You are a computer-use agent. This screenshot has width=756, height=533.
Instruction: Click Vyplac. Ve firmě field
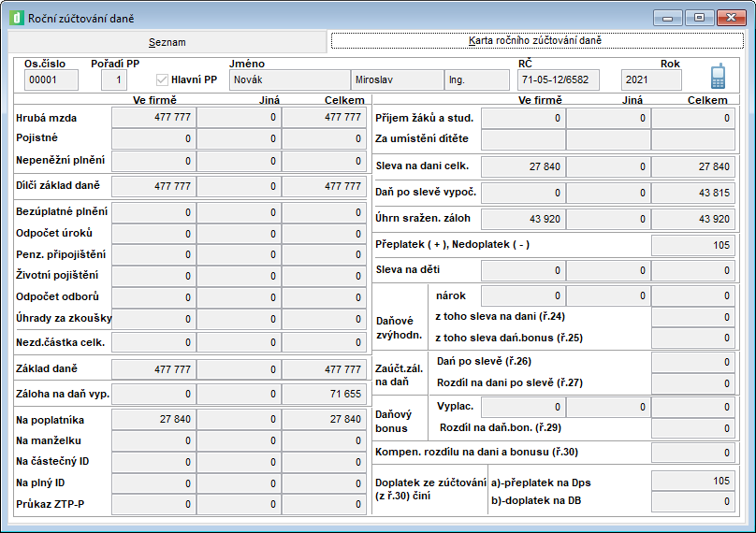point(523,407)
